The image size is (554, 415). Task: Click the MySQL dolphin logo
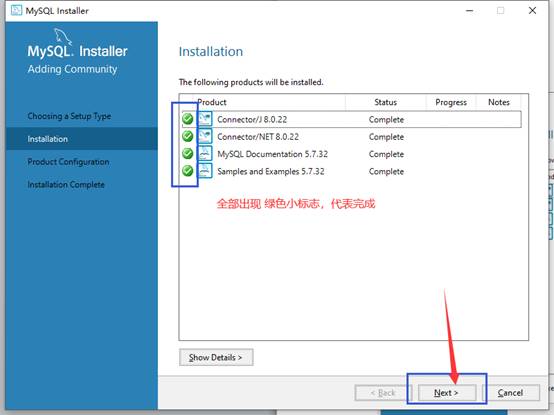63,36
